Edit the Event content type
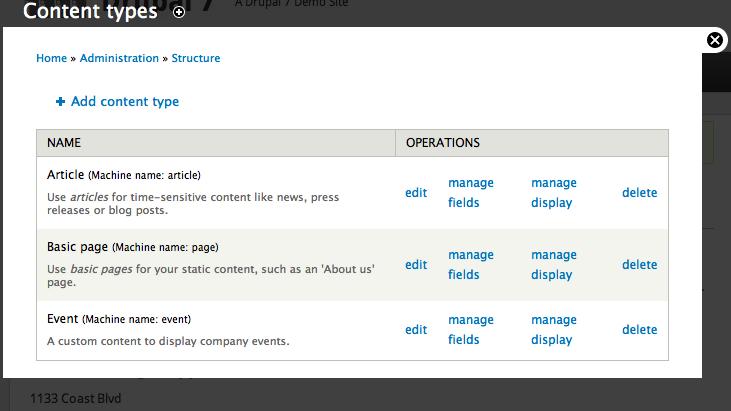Image resolution: width=731 pixels, height=411 pixels. click(x=416, y=330)
